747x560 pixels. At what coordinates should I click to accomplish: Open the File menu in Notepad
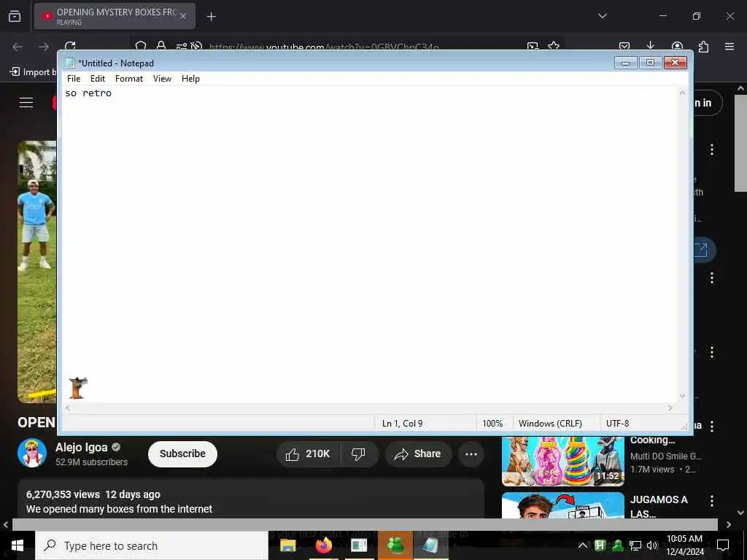[x=74, y=79]
